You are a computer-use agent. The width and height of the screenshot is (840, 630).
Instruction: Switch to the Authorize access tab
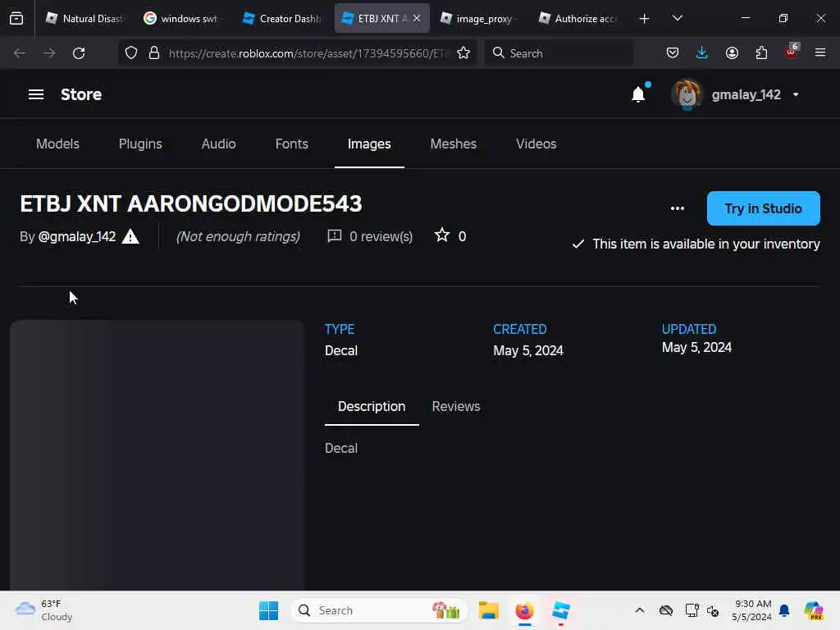(578, 19)
